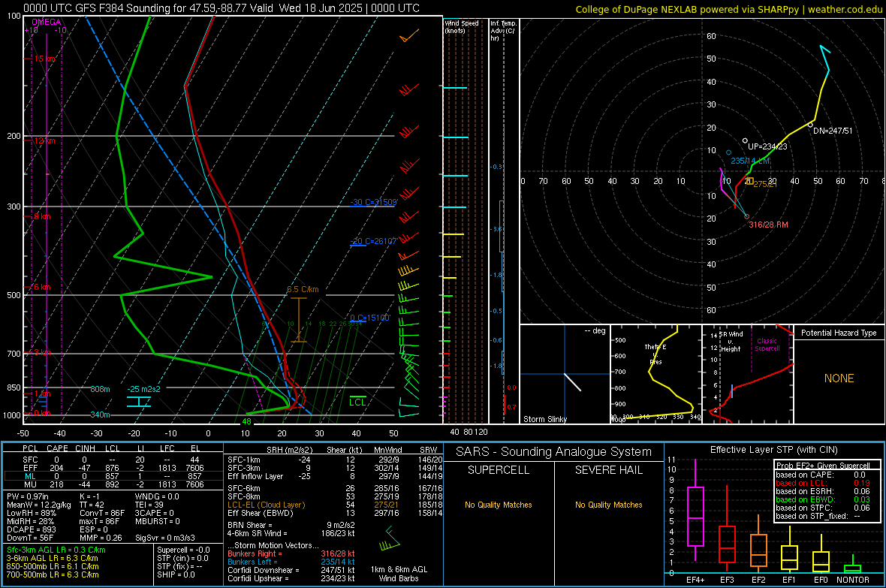Click the UP=234/23 circle on hodograph
The image size is (886, 588).
point(745,140)
